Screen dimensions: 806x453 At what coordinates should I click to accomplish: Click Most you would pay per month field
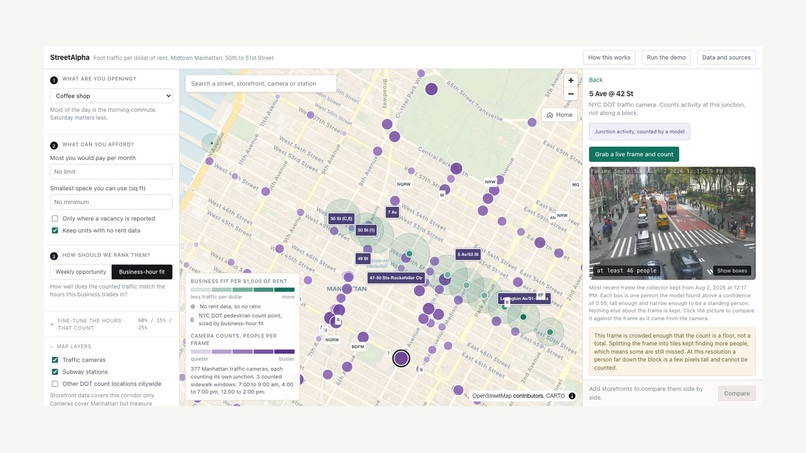point(111,172)
